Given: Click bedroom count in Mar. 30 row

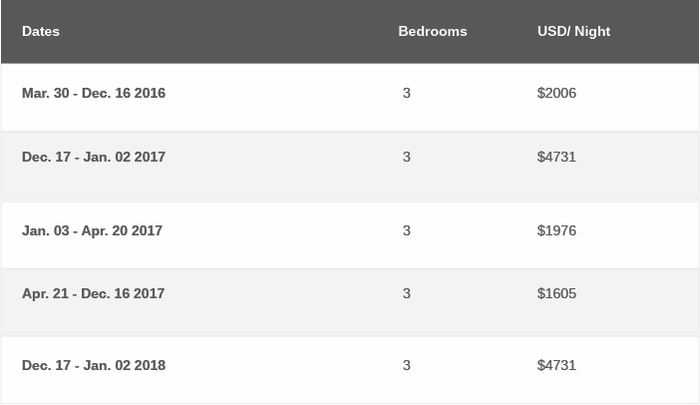Looking at the screenshot, I should (x=406, y=93).
